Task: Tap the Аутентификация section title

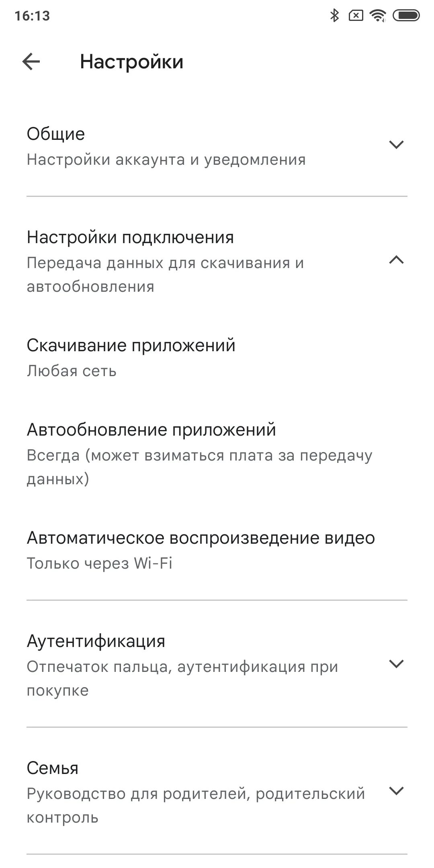Action: [x=96, y=641]
